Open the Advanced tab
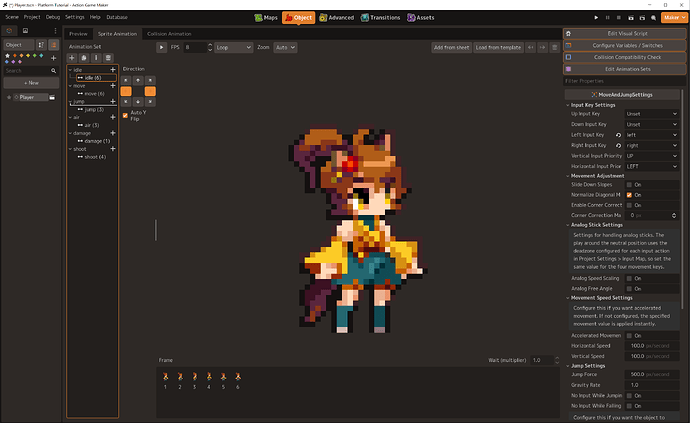 (x=337, y=18)
